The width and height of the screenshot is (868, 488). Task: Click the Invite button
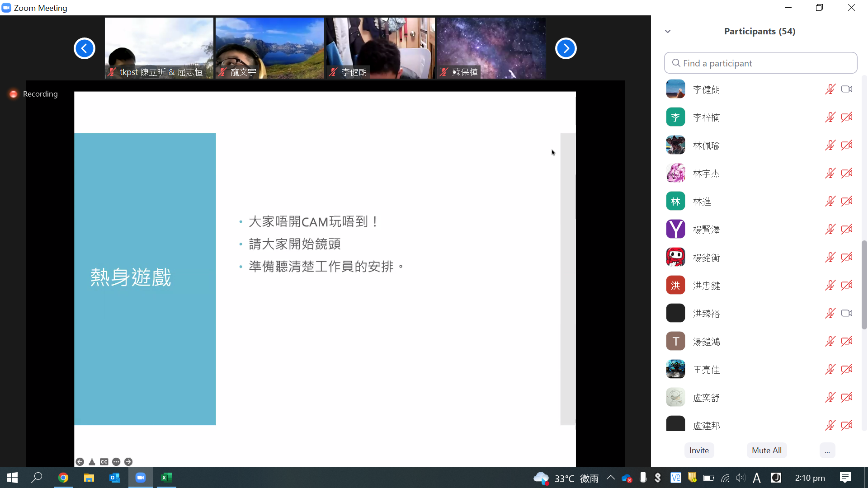(x=699, y=450)
